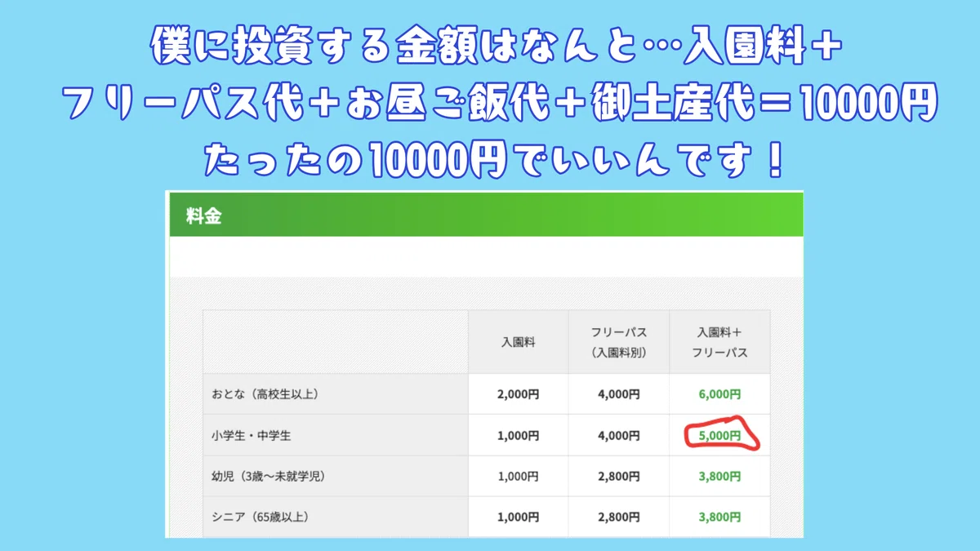Click 1,000円 admission in 小学生・中学生 row

(518, 436)
